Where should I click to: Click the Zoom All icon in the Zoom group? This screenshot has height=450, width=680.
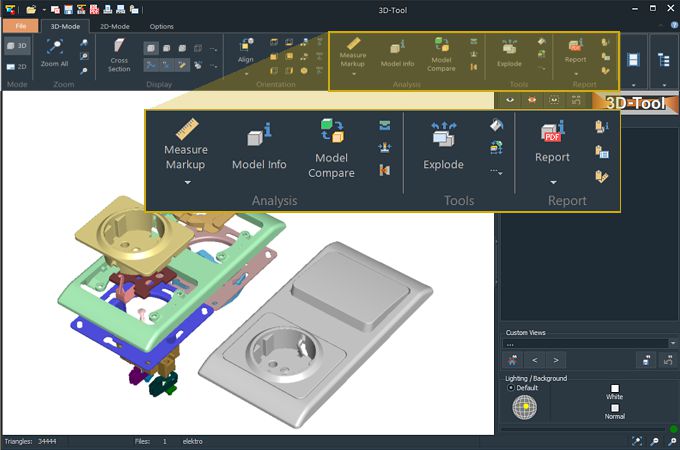pyautogui.click(x=55, y=47)
